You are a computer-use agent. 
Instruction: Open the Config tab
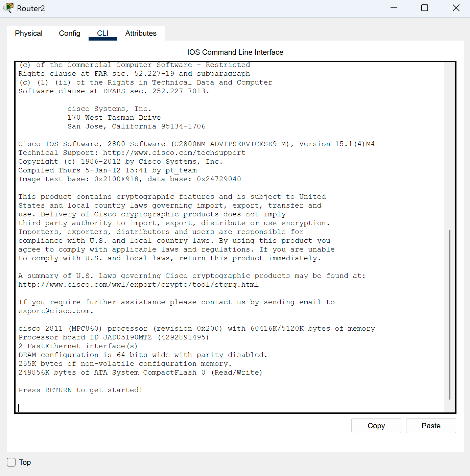[x=70, y=33]
